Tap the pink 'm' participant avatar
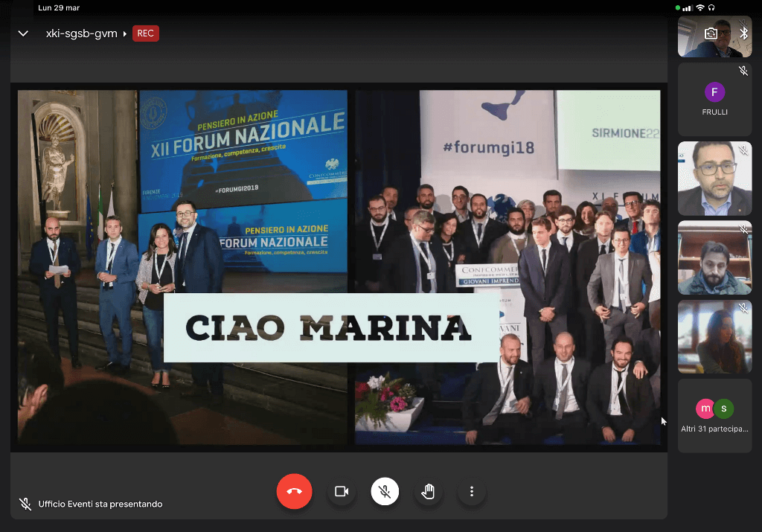Screen dimensions: 762x532 [x=705, y=408]
